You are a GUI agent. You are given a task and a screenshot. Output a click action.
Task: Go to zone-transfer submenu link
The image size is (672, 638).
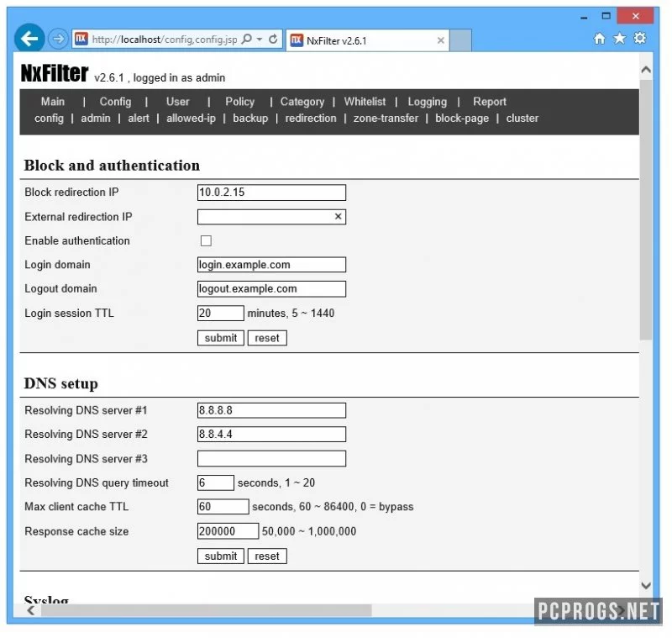(x=386, y=119)
